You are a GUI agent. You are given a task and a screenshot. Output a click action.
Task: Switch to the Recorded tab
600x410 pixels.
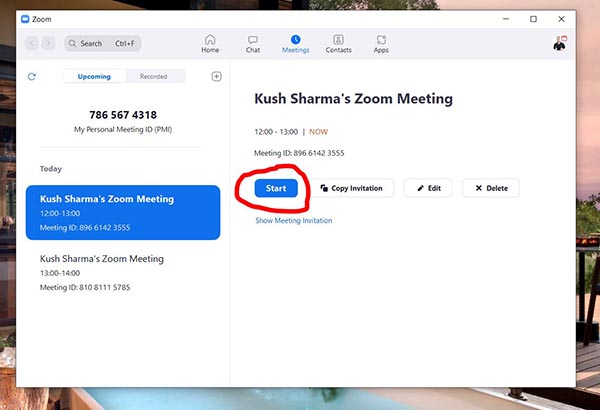[x=153, y=77]
